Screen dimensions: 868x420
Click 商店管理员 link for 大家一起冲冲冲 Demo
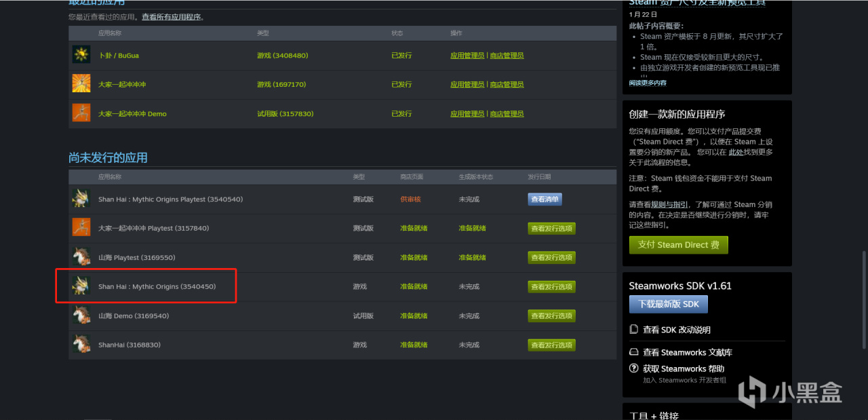click(507, 114)
